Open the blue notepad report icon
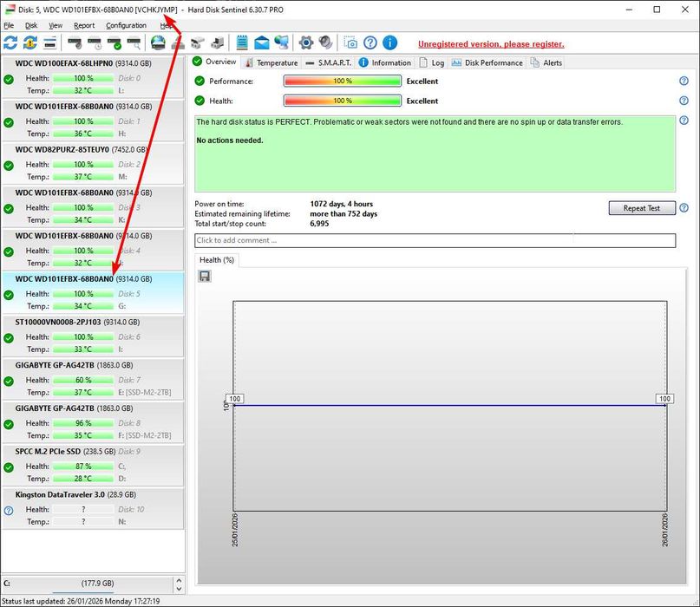The image size is (700, 607). tap(241, 42)
